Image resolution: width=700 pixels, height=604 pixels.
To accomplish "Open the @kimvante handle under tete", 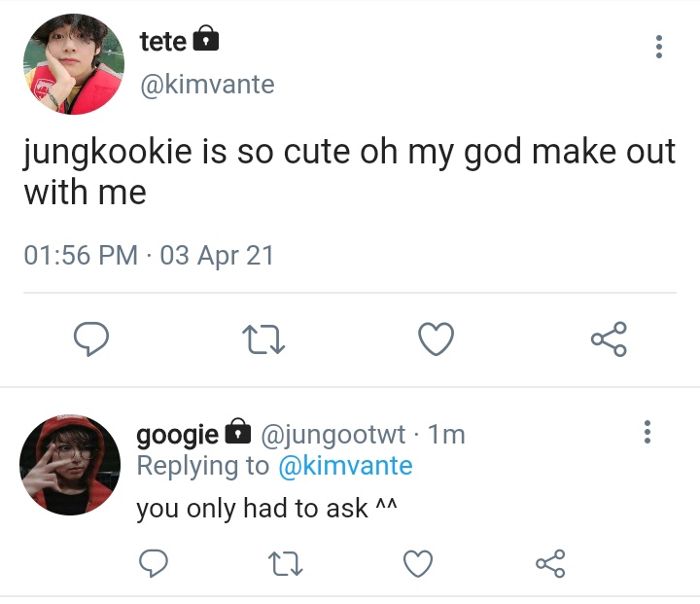I will (x=207, y=85).
